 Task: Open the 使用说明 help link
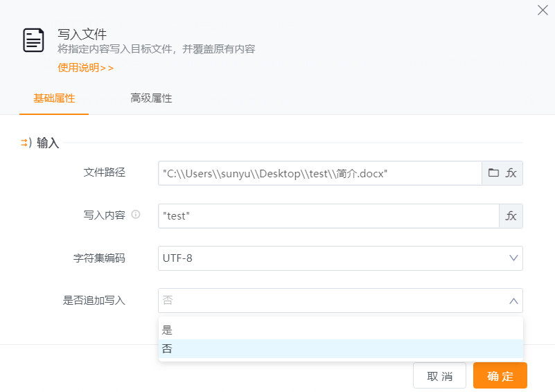(85, 68)
